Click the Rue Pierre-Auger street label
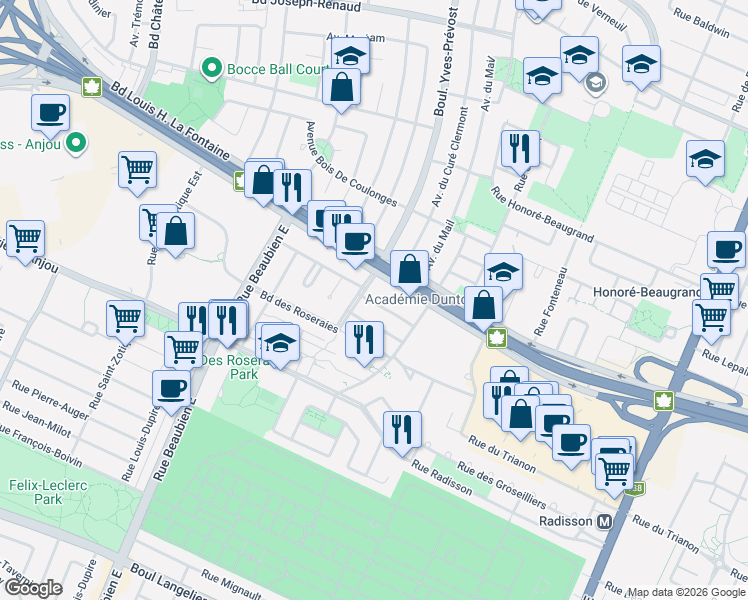 coord(51,400)
